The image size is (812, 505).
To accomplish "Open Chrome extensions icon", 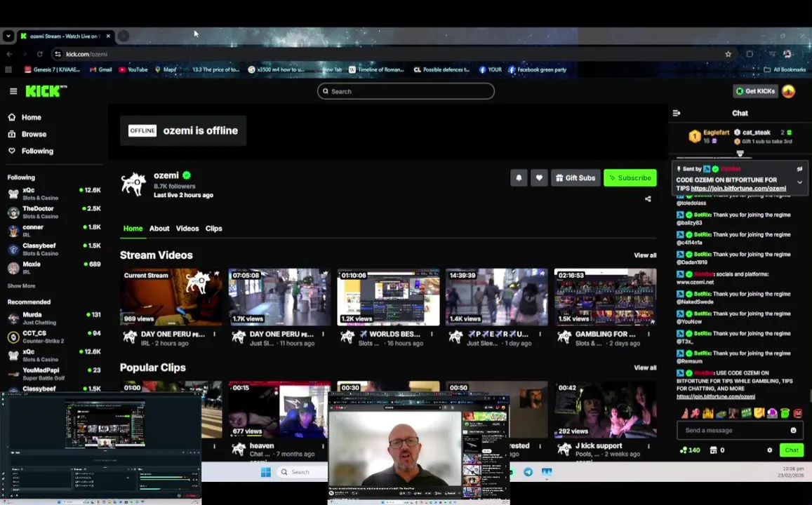I will click(750, 54).
